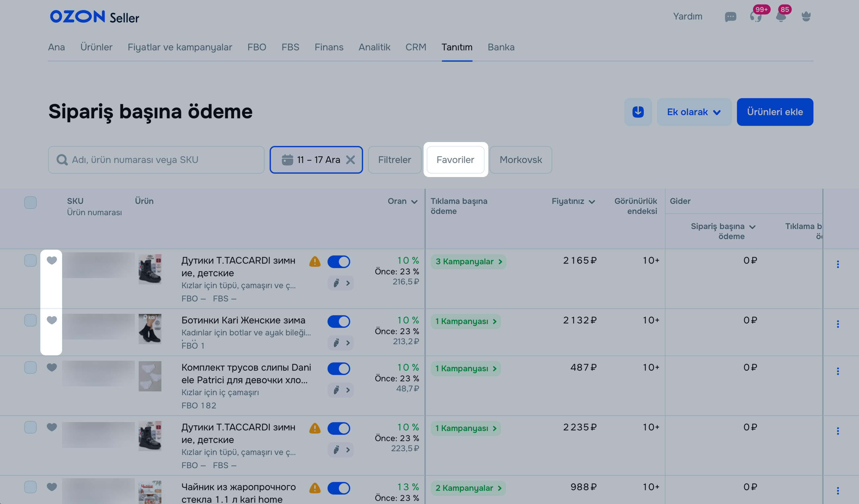This screenshot has height=504, width=859.
Task: Click the download report icon button
Action: pyautogui.click(x=638, y=112)
